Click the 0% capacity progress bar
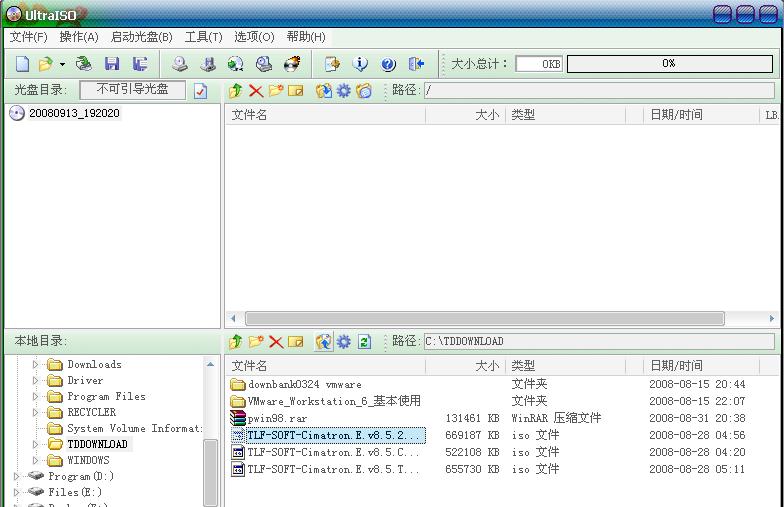 tap(670, 64)
